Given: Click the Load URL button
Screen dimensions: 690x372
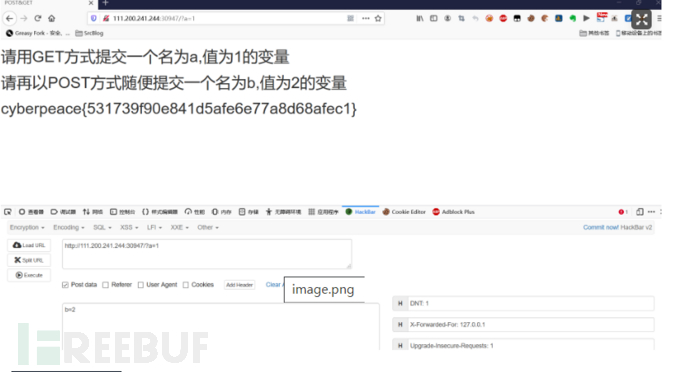Looking at the screenshot, I should [29, 245].
